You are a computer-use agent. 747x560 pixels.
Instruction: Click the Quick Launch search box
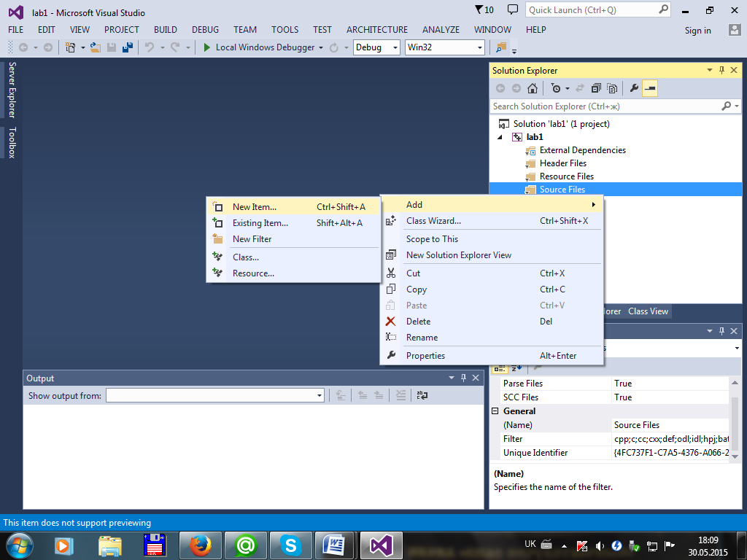pyautogui.click(x=597, y=10)
